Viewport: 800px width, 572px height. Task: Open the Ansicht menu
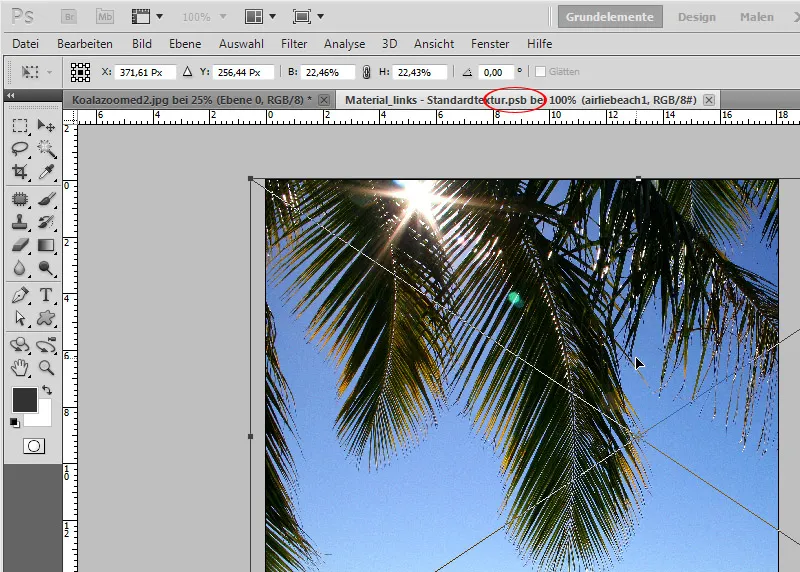click(434, 44)
